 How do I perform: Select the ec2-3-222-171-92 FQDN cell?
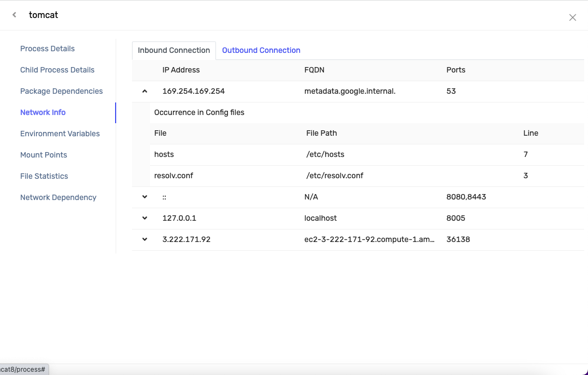click(369, 239)
